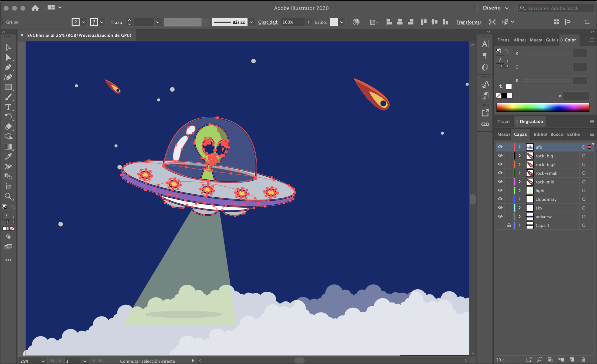This screenshot has height=364, width=597.
Task: Select the Eyedropper tool
Action: point(8,157)
